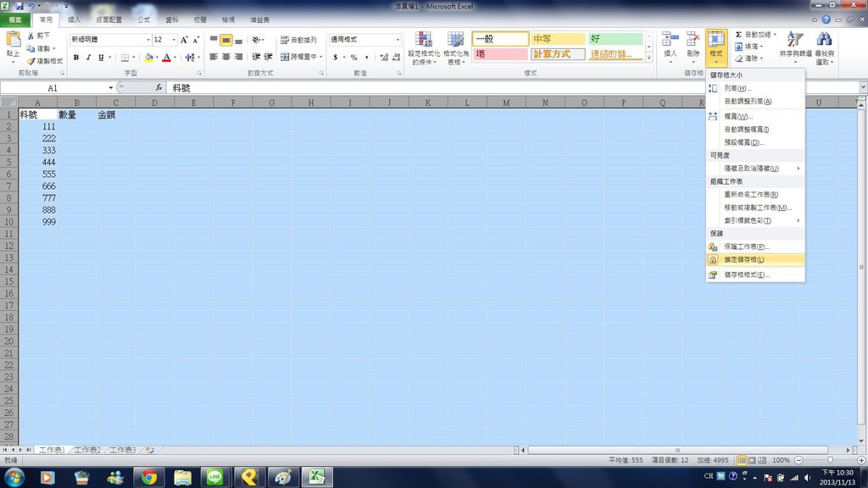This screenshot has height=488, width=868.
Task: Click the Insert cells icon
Action: pos(670,40)
